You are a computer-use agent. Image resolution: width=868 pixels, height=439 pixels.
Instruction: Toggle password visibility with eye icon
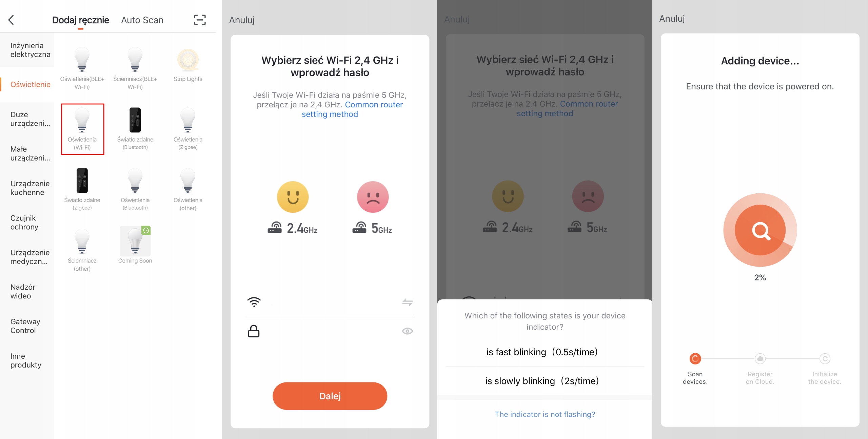[x=407, y=331]
